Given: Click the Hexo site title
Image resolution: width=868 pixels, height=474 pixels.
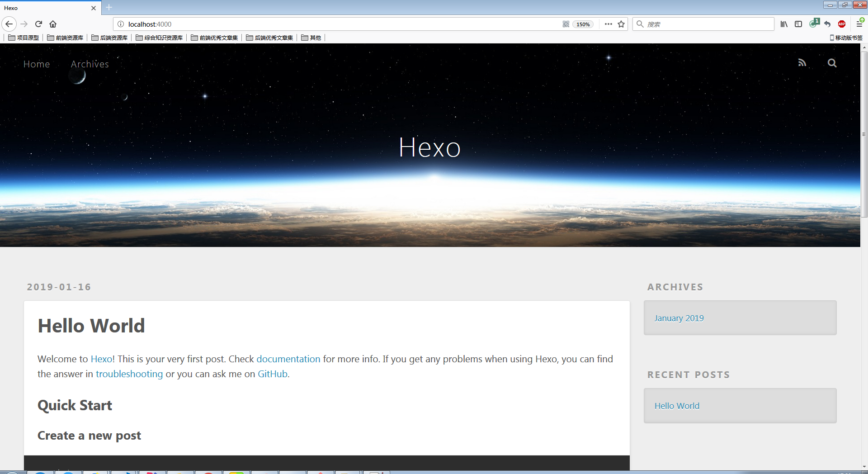Looking at the screenshot, I should pos(429,147).
